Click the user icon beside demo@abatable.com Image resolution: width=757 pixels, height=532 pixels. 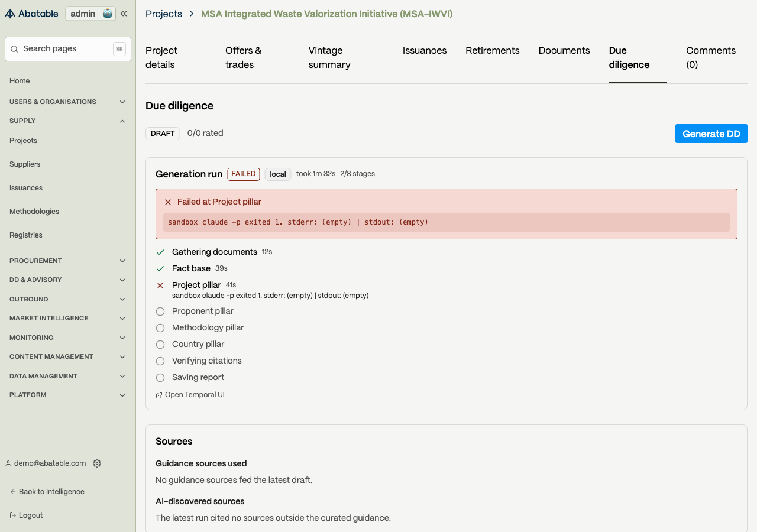pos(8,463)
